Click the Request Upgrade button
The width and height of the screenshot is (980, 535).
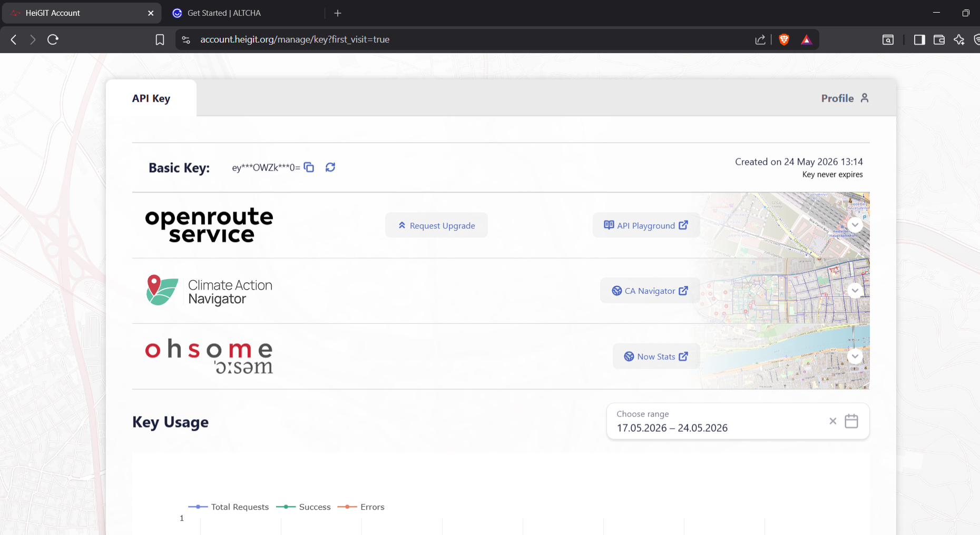click(436, 225)
